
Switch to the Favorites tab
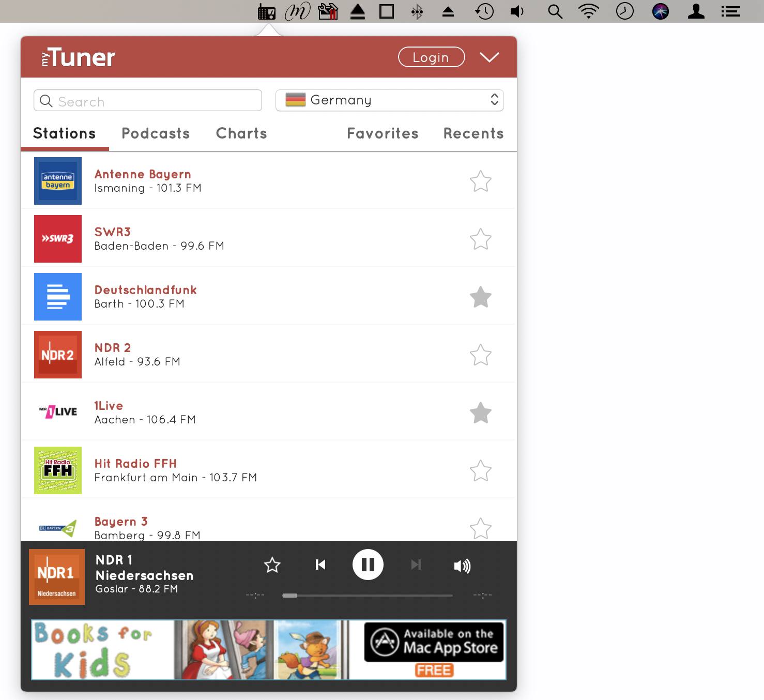383,133
